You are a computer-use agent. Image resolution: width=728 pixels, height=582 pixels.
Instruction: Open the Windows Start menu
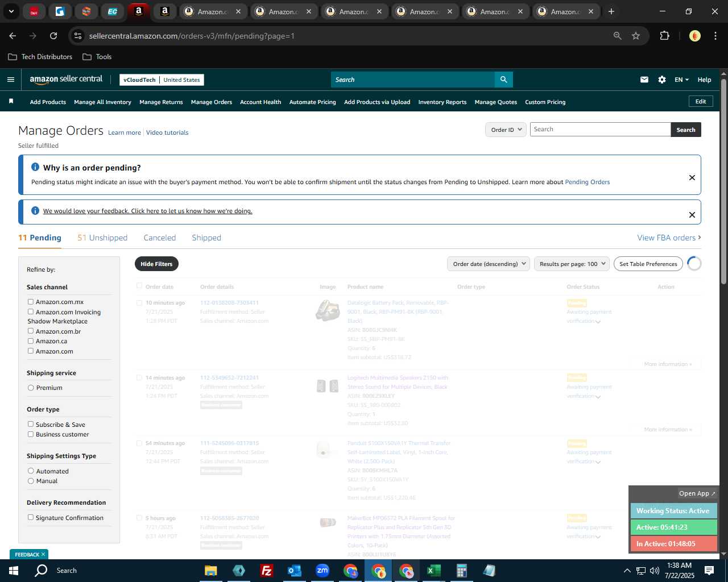click(x=14, y=571)
